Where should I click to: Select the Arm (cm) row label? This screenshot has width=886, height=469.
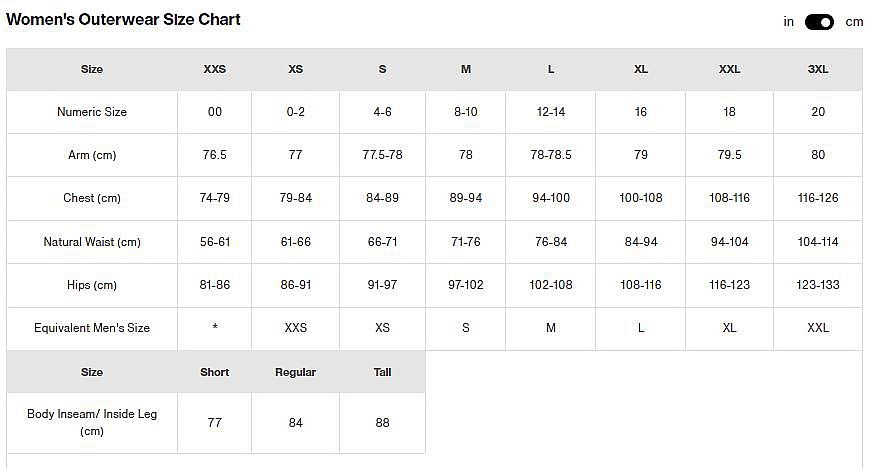pyautogui.click(x=92, y=155)
